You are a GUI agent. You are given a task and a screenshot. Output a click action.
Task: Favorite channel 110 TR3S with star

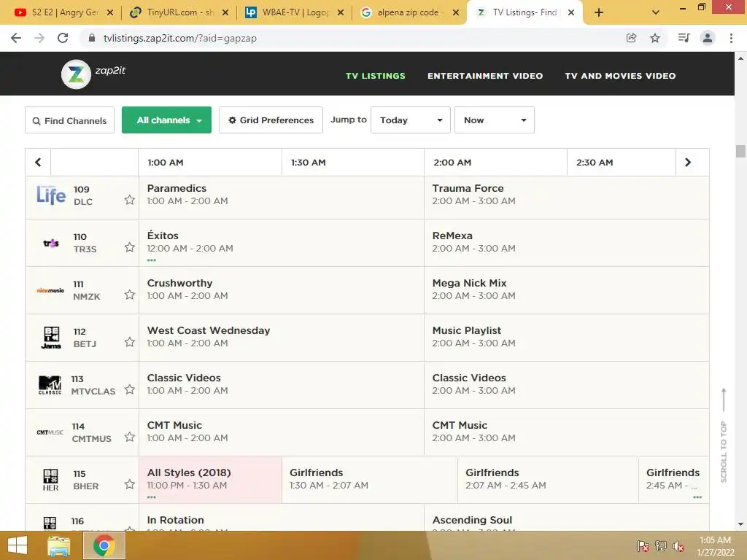pyautogui.click(x=130, y=247)
